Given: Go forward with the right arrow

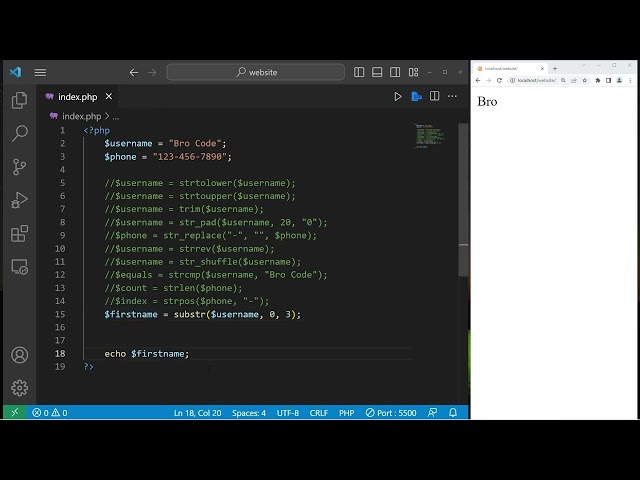Looking at the screenshot, I should pos(152,72).
